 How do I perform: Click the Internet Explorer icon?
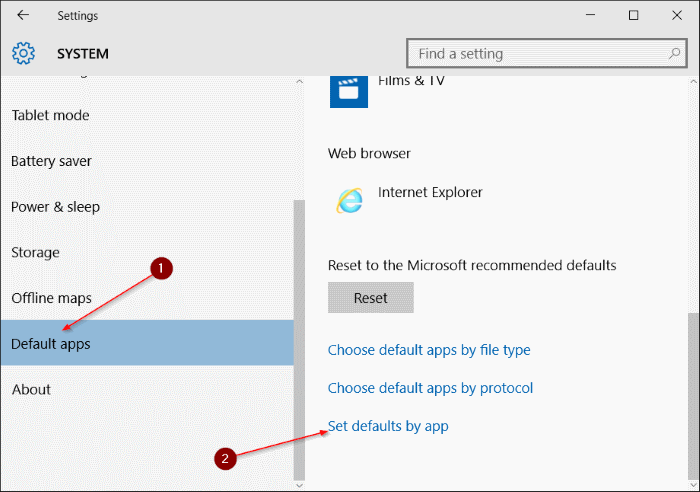pos(350,201)
